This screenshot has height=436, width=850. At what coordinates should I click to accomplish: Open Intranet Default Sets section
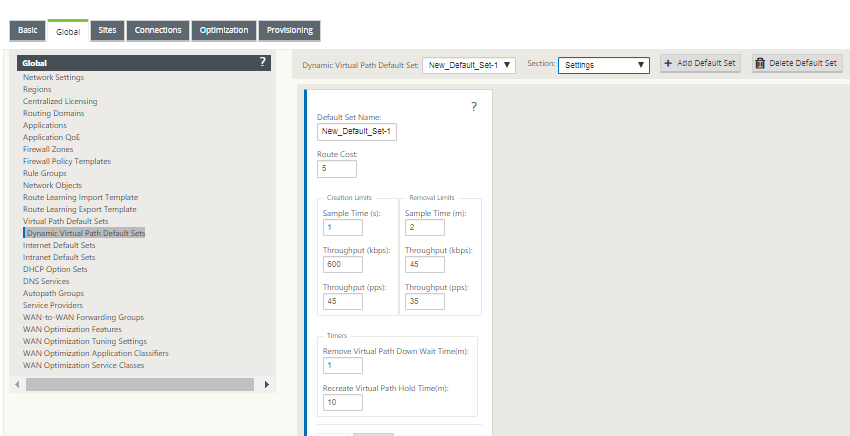coord(59,257)
